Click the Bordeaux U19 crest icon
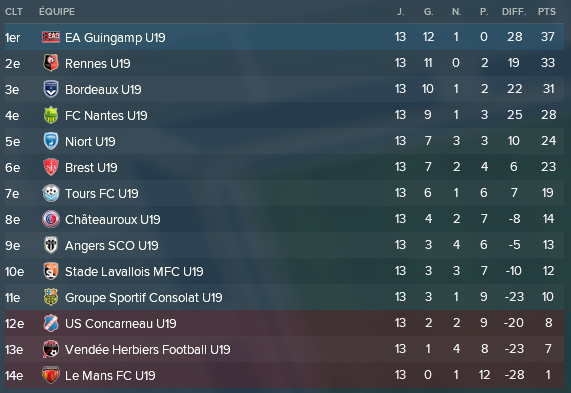This screenshot has height=393, width=571. 51,89
